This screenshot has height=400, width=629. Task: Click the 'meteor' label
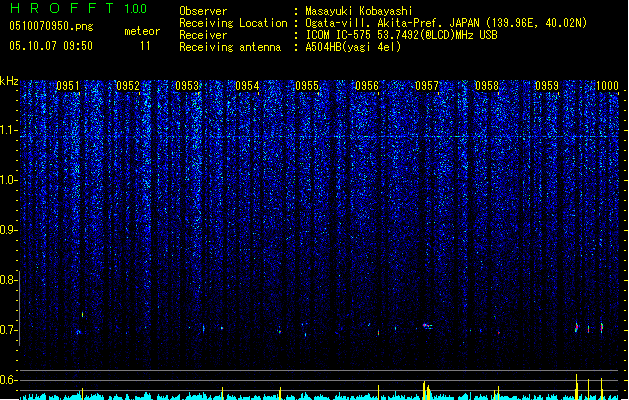(x=142, y=31)
